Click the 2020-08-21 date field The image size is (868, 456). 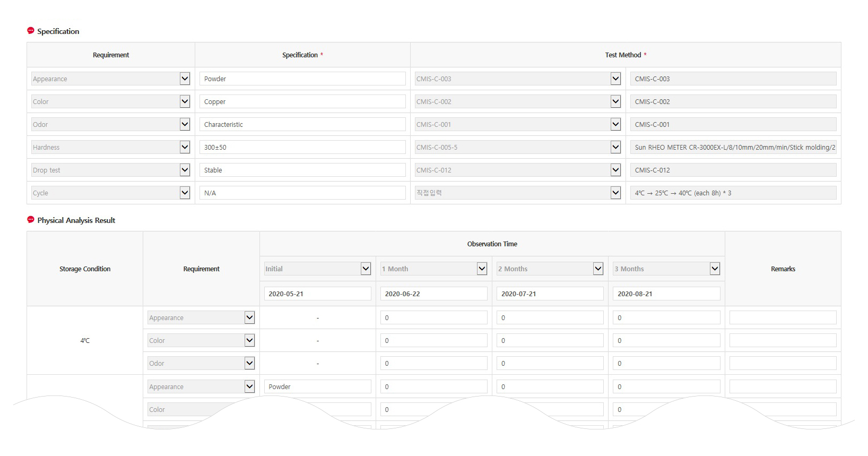666,294
